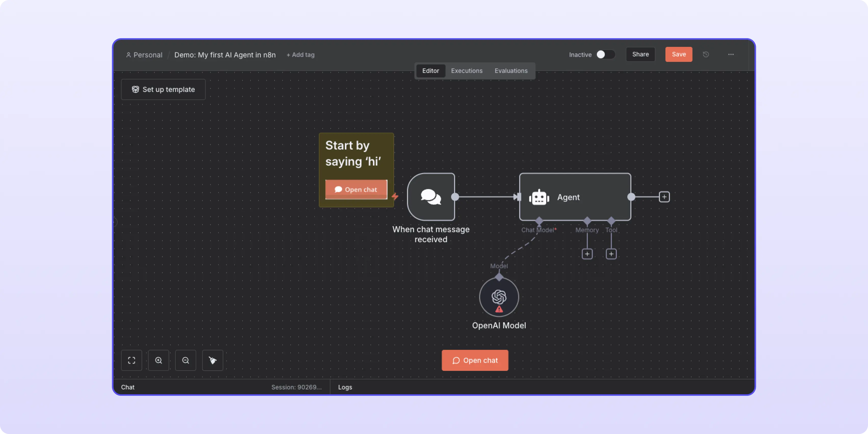Viewport: 868px width, 434px height.
Task: Click the fit-to-view canvas icon
Action: 131,360
